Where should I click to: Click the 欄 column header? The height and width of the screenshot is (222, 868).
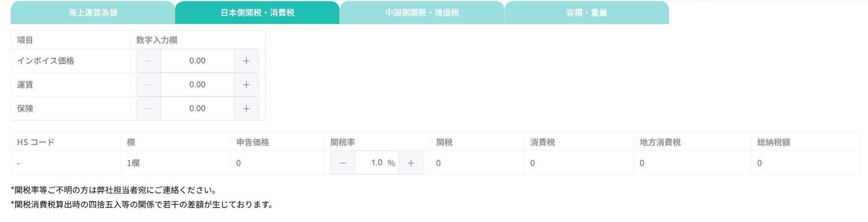coord(175,142)
